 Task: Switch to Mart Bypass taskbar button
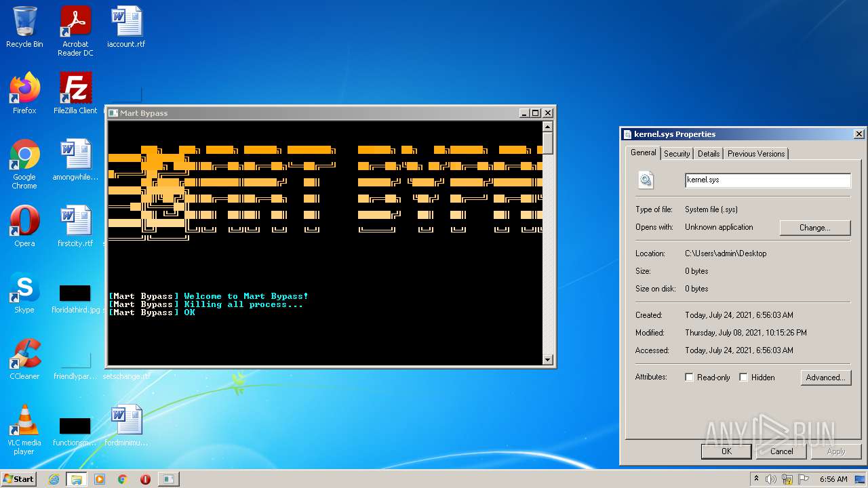pos(167,479)
